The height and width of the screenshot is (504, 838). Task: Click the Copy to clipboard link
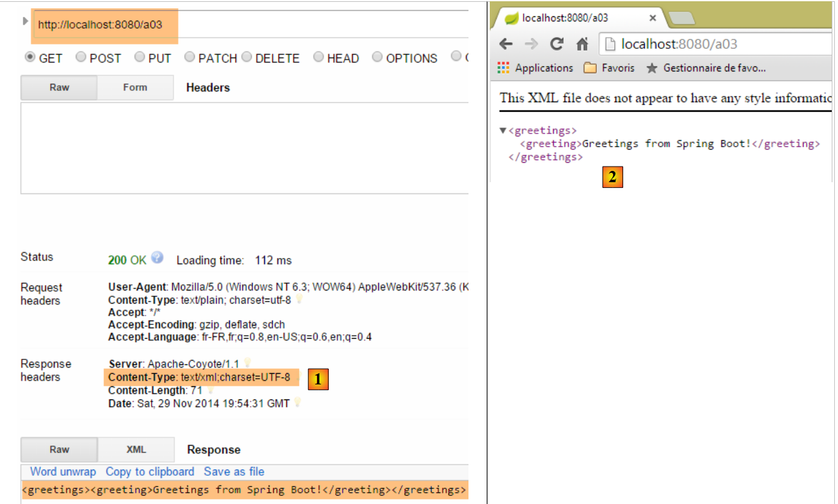[x=150, y=471]
